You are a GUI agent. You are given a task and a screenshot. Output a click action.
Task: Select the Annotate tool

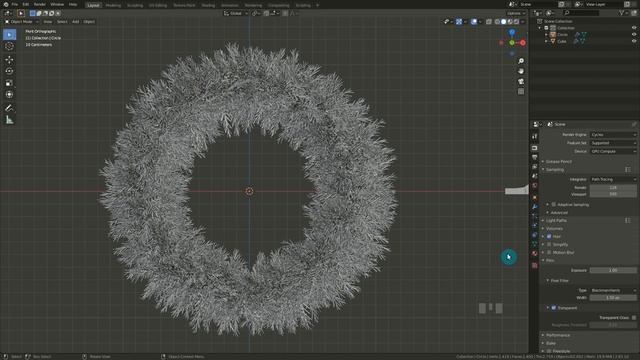tap(9, 108)
